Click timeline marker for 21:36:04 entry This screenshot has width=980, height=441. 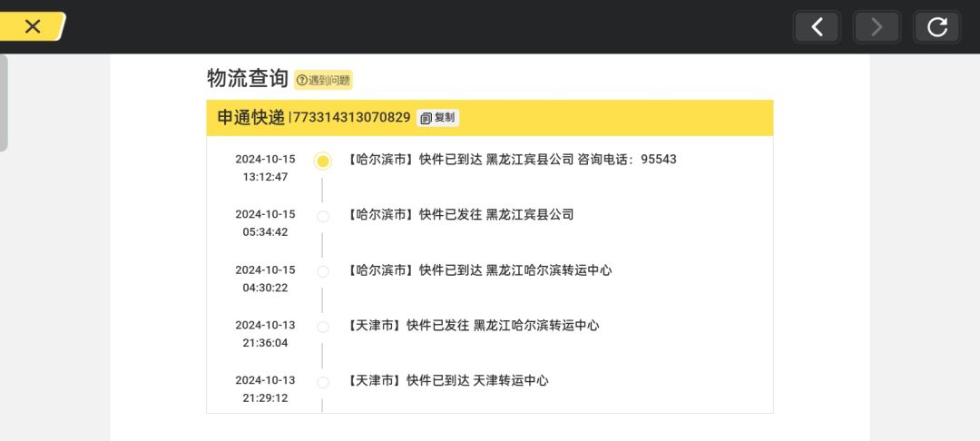pos(322,327)
